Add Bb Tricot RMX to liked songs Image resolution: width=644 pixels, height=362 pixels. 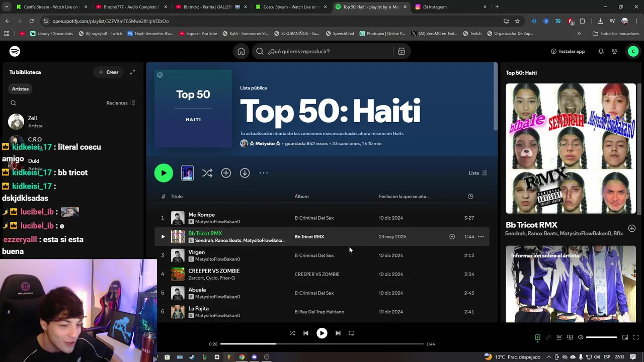(452, 237)
